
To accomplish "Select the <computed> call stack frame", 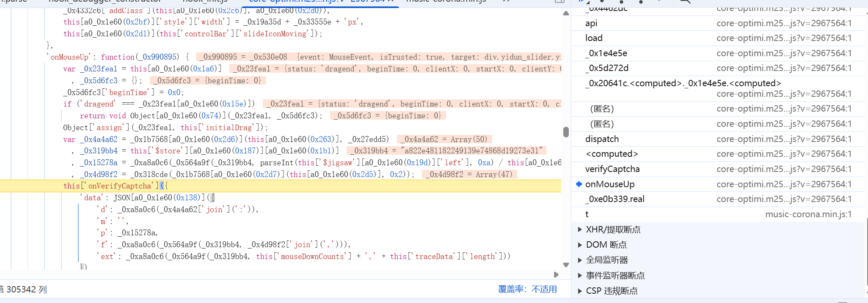I will point(718,154).
